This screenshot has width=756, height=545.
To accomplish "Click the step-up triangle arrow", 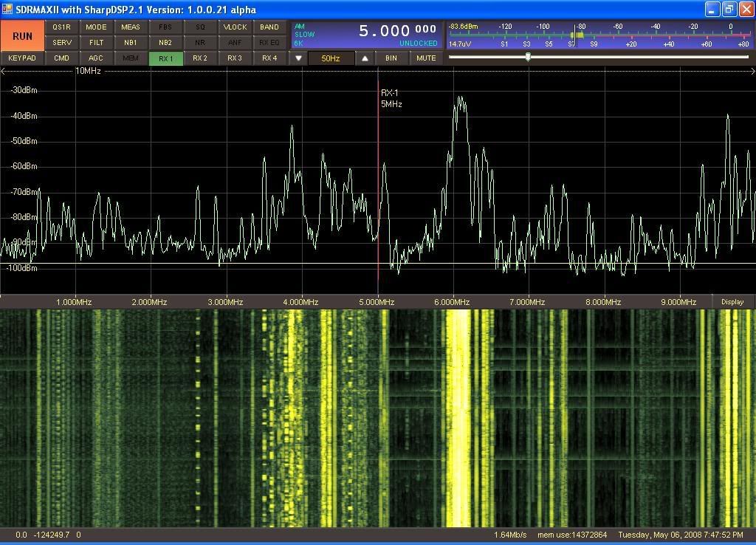I will click(x=365, y=58).
